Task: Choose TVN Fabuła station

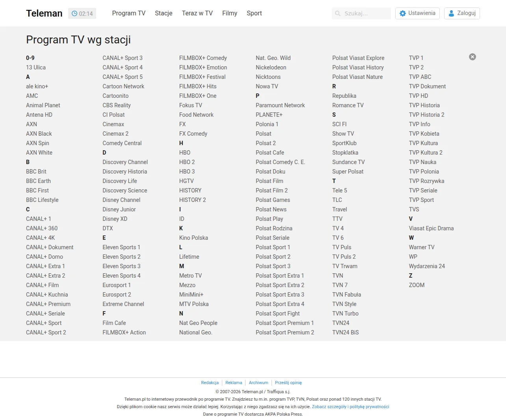Action: pos(346,295)
